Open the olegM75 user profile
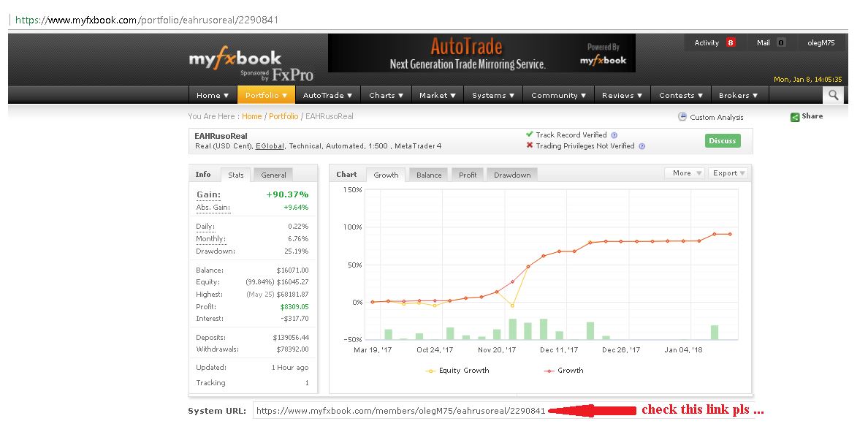The height and width of the screenshot is (443, 868). coord(821,42)
